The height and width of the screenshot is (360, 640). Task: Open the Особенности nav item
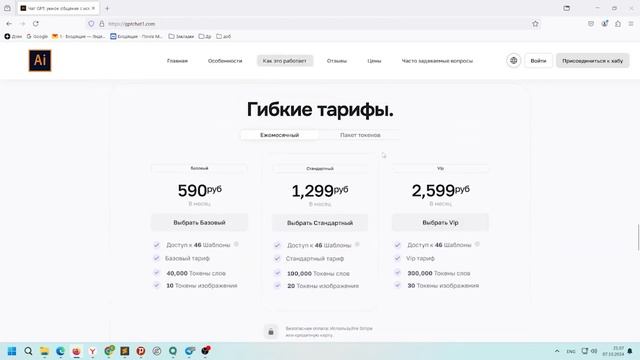tap(225, 61)
